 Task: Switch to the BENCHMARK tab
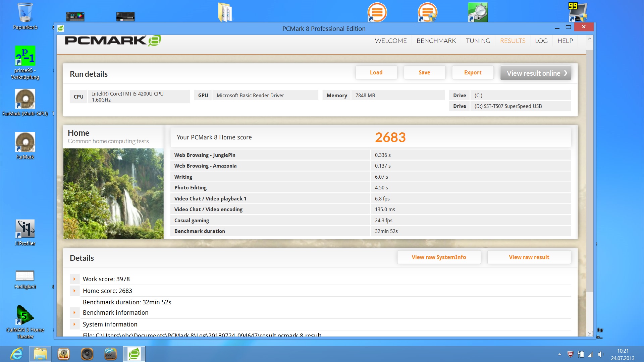point(436,41)
